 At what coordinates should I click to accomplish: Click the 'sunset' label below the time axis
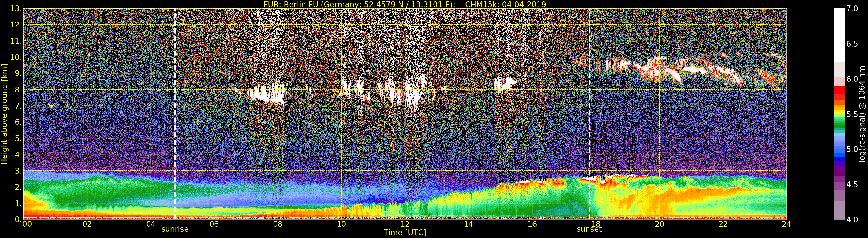pyautogui.click(x=589, y=229)
